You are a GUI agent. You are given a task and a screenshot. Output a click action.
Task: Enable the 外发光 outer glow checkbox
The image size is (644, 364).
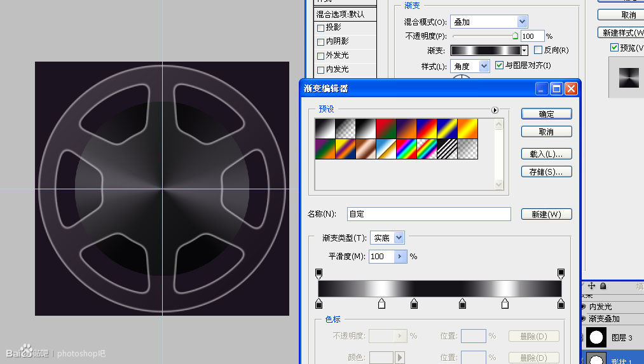(x=321, y=56)
